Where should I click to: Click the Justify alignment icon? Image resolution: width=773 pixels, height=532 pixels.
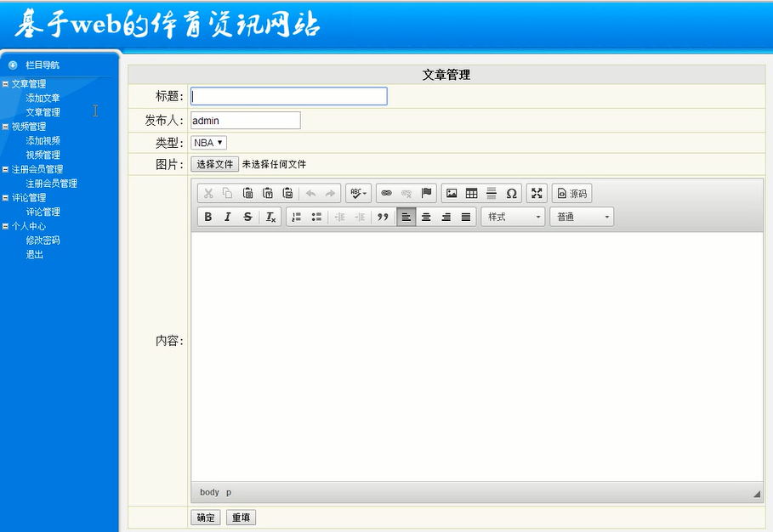pos(466,217)
